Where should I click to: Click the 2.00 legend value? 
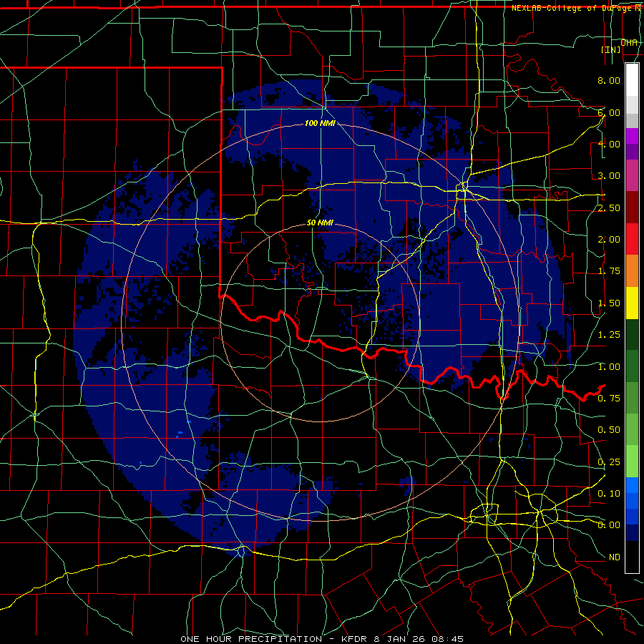point(609,240)
